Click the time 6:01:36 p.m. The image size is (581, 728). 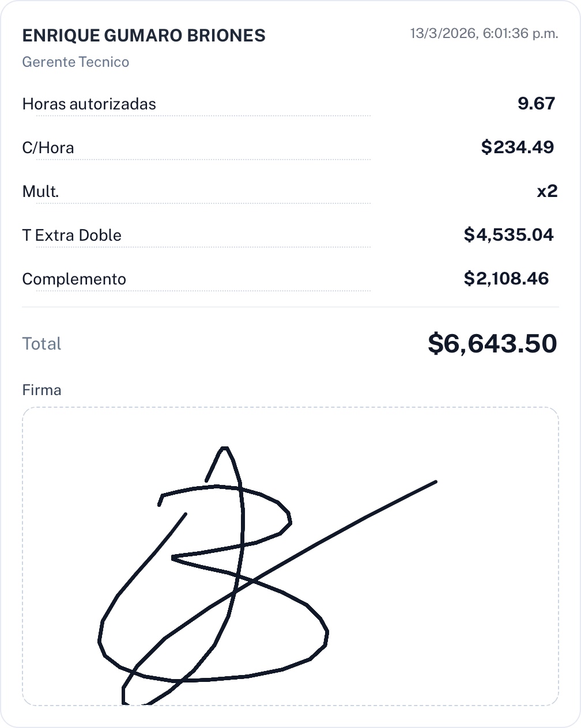(x=520, y=33)
